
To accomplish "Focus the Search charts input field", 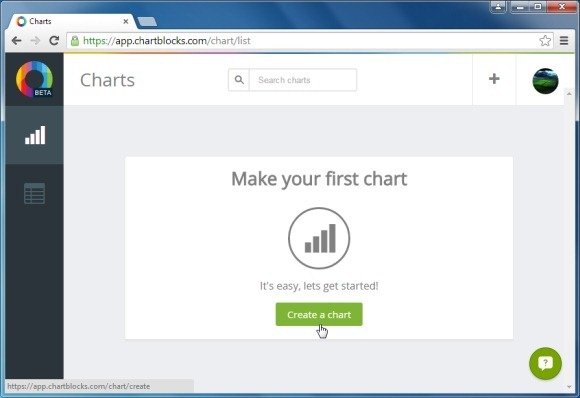I will coord(303,80).
